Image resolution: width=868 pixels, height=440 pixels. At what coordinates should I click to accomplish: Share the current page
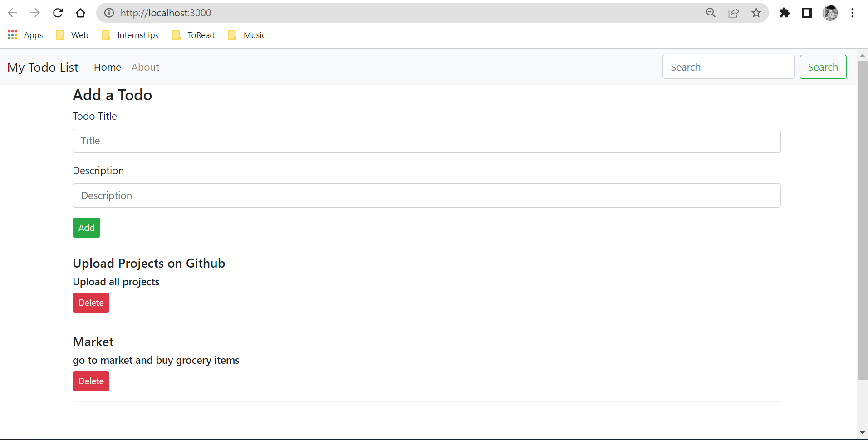(734, 13)
